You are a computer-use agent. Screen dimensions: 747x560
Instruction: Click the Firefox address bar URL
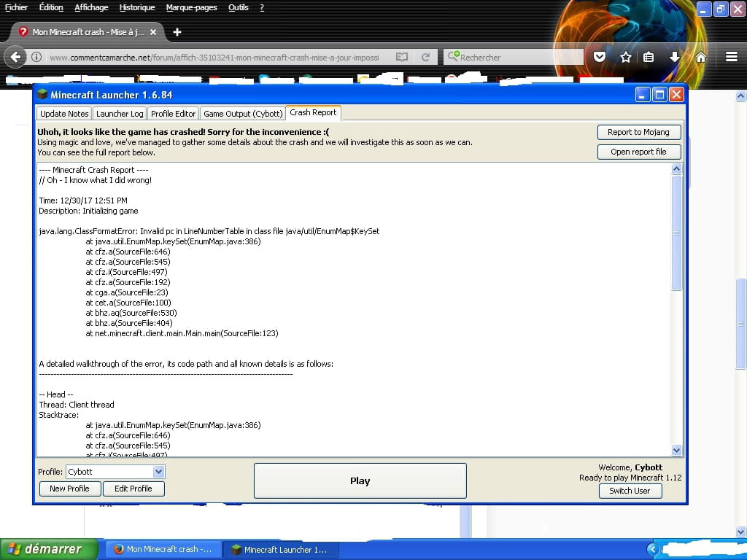point(214,57)
